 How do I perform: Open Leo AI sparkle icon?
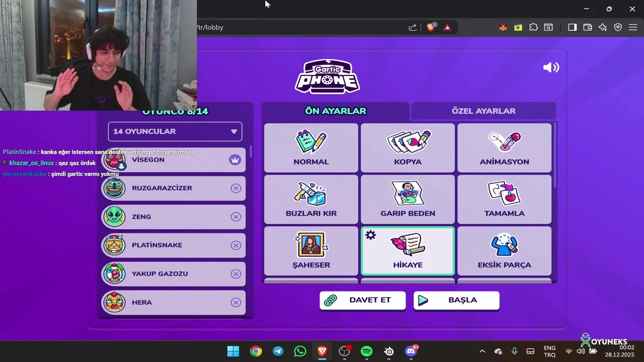603,27
